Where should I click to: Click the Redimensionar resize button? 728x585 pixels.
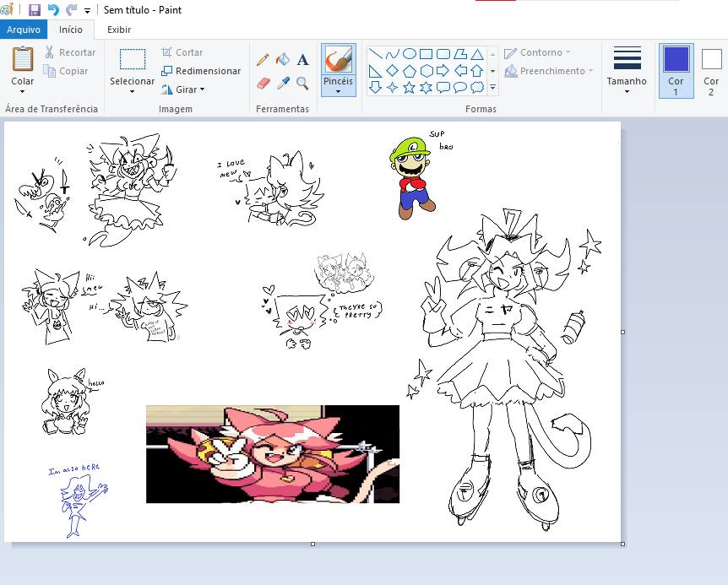[x=201, y=71]
